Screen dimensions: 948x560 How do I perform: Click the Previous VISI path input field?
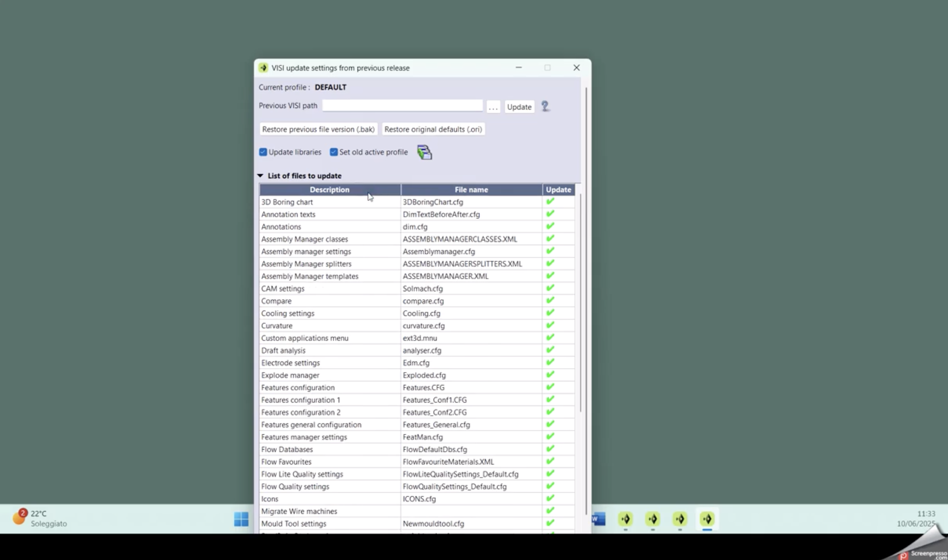402,105
